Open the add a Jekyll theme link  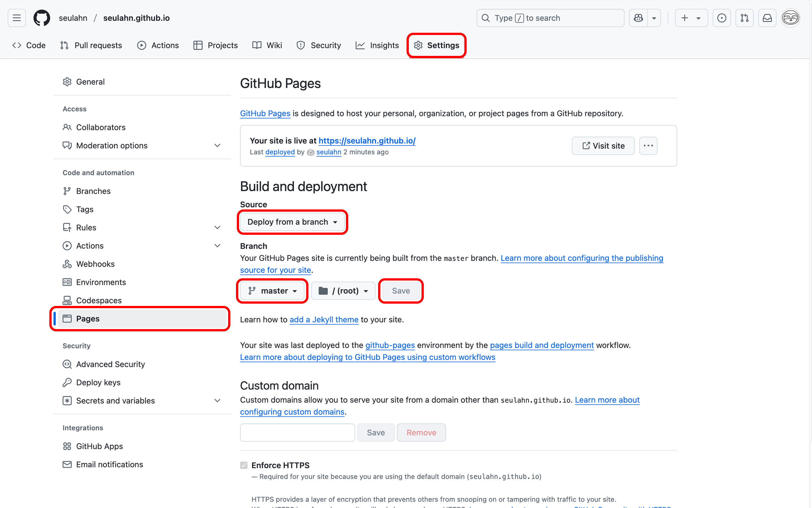pos(324,319)
